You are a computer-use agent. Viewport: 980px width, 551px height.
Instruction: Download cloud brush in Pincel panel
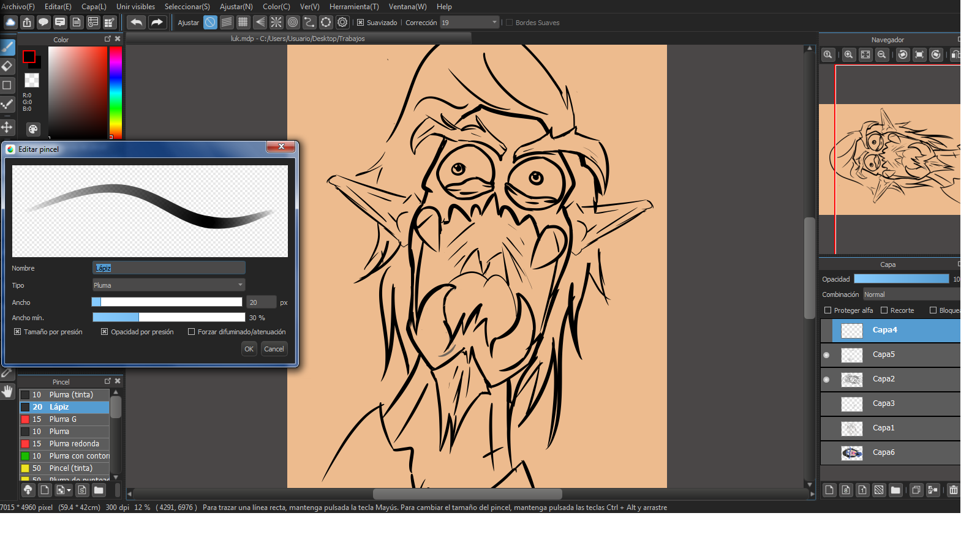[x=28, y=490]
